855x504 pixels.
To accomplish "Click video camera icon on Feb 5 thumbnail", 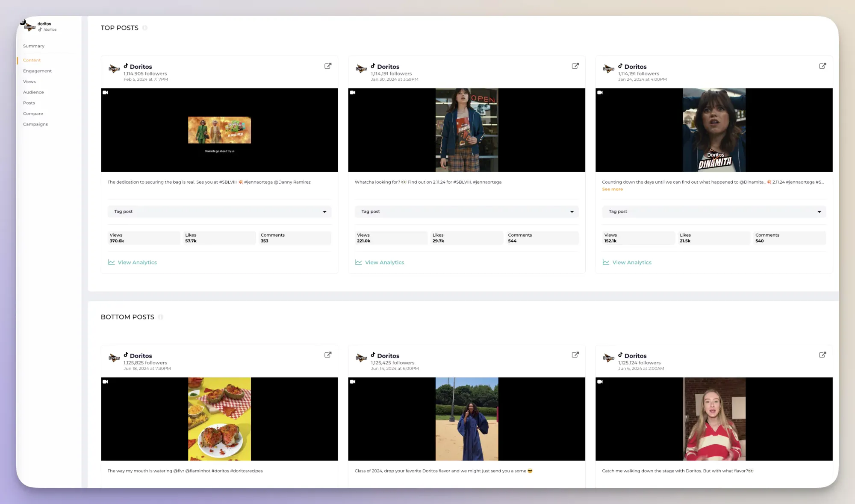I will (106, 93).
